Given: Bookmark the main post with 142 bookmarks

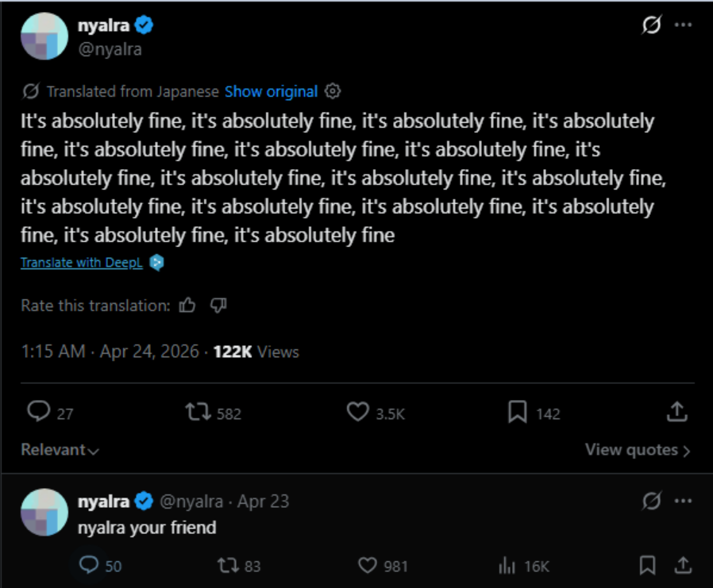Looking at the screenshot, I should coord(518,412).
